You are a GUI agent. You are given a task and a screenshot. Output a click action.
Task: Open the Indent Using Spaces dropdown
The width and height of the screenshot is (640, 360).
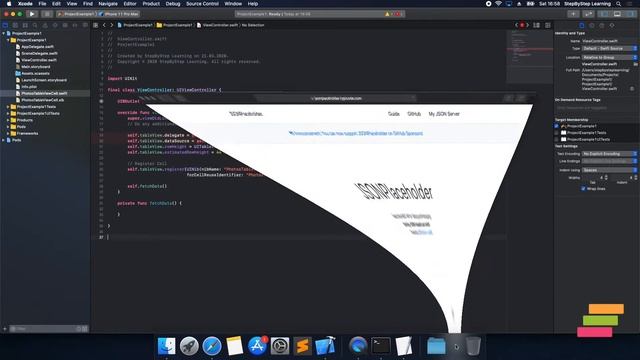tap(609, 170)
